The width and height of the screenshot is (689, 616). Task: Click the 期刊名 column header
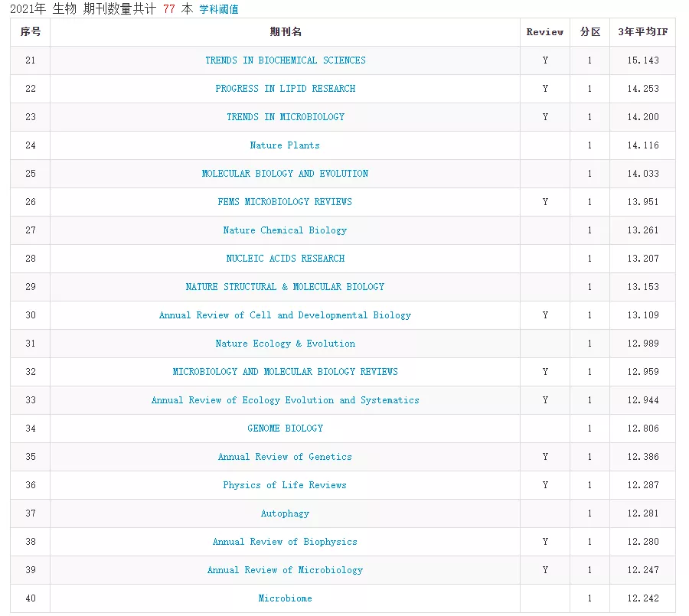pos(285,32)
